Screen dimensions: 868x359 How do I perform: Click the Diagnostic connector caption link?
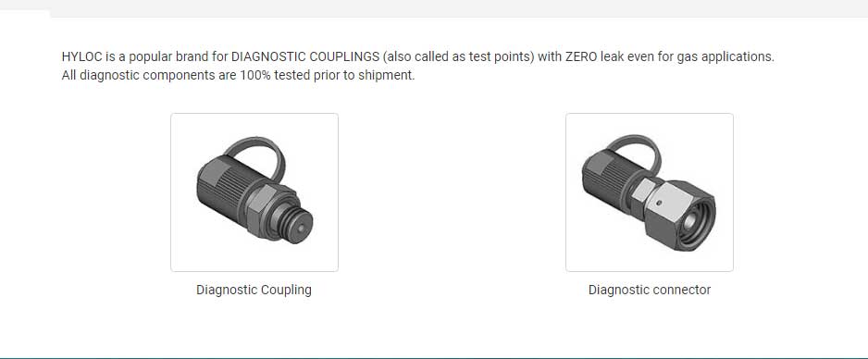click(650, 290)
